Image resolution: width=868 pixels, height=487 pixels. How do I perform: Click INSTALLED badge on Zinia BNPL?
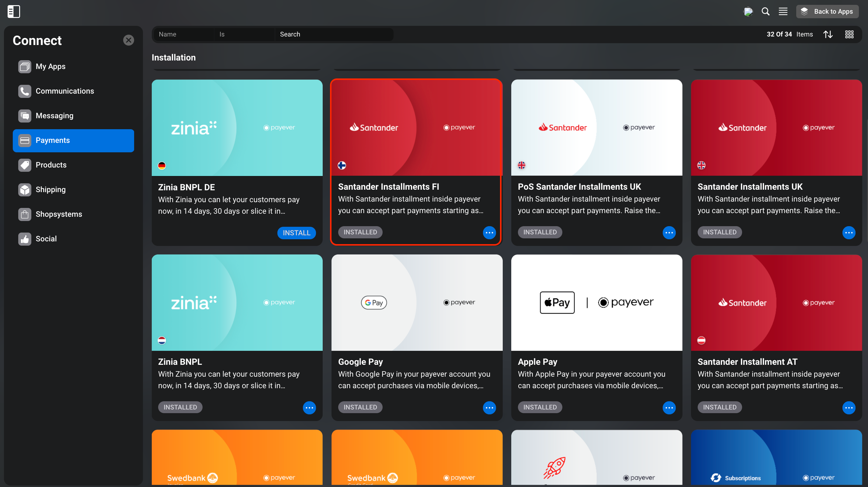180,407
